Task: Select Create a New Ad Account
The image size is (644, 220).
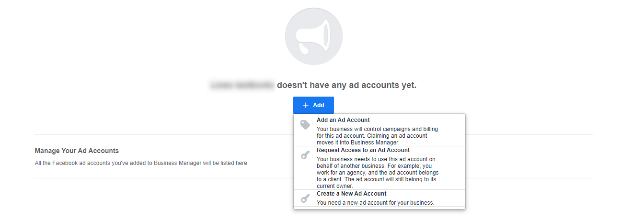Action: point(379,198)
